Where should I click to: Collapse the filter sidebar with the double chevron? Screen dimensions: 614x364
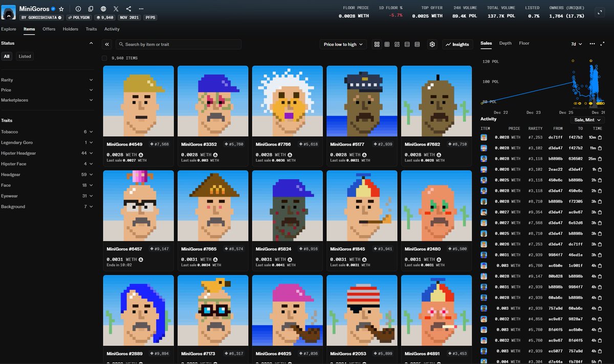[107, 44]
